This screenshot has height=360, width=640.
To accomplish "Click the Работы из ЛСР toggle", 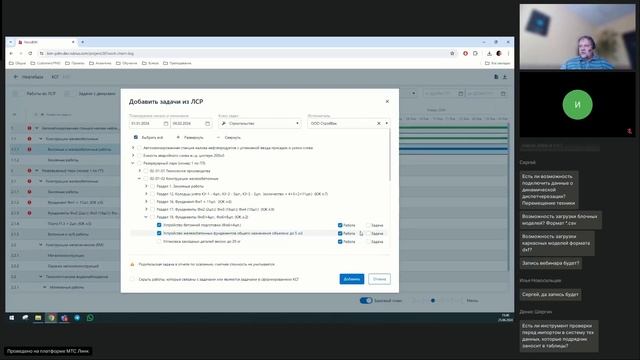I will (x=16, y=93).
